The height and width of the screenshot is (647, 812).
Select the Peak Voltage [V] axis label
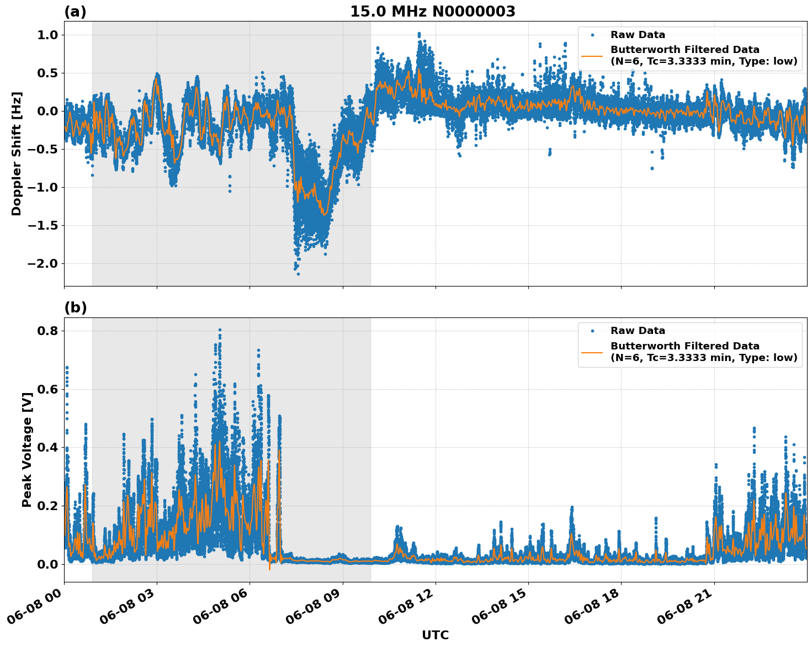coord(26,449)
